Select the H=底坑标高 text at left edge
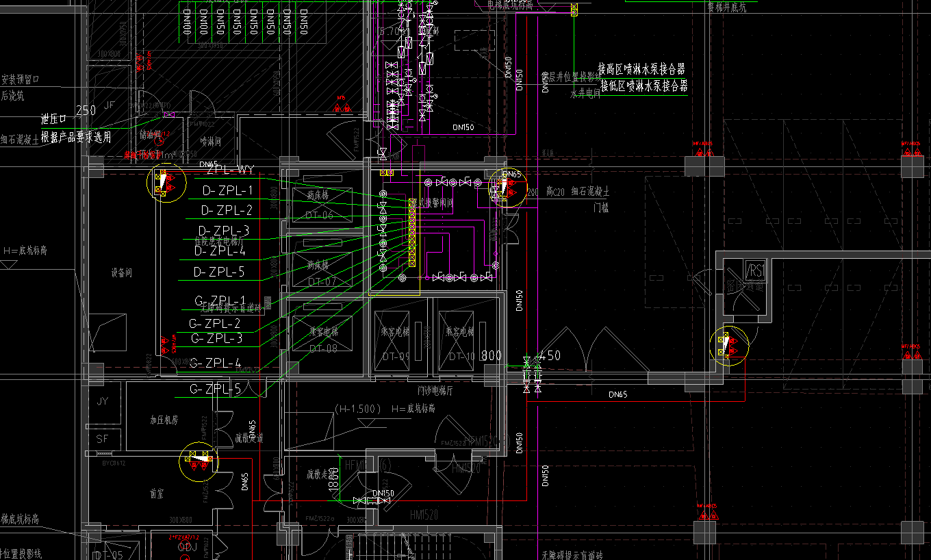Image resolution: width=931 pixels, height=560 pixels. point(25,251)
